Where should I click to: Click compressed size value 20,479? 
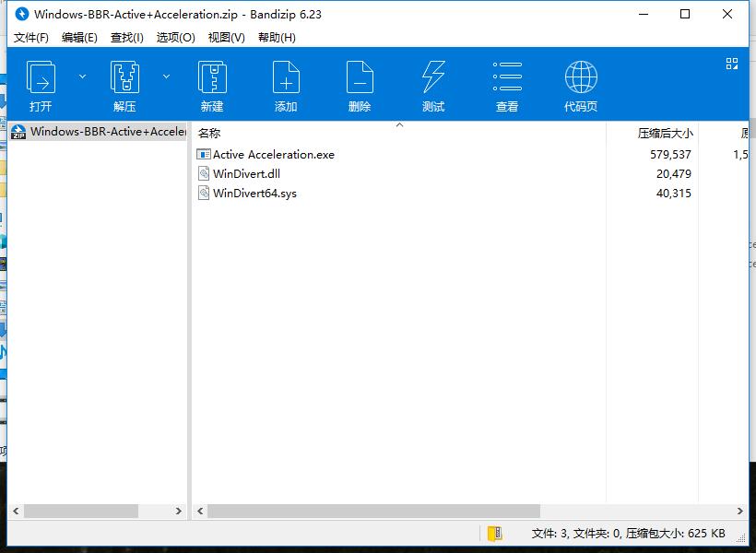click(x=674, y=174)
